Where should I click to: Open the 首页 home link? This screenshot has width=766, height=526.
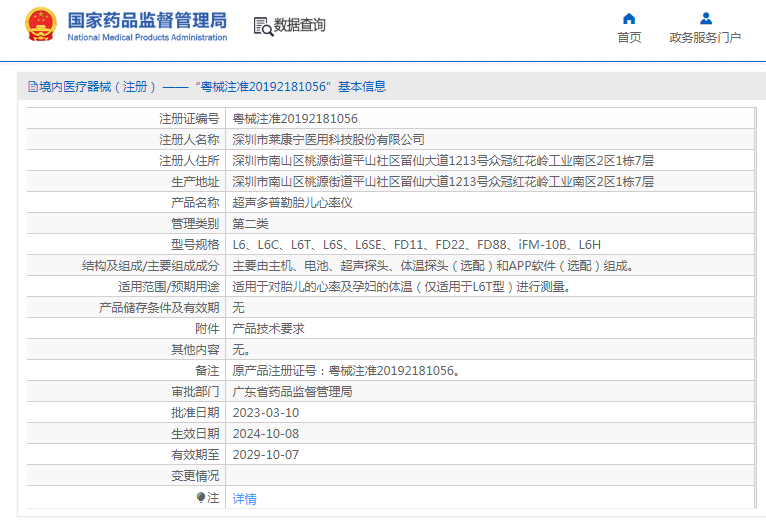click(x=629, y=38)
